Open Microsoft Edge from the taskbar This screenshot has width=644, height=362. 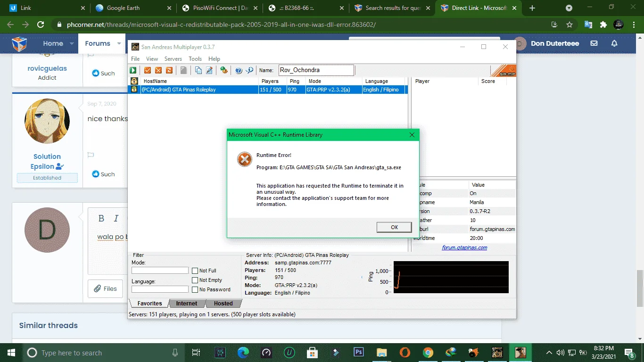(243, 352)
